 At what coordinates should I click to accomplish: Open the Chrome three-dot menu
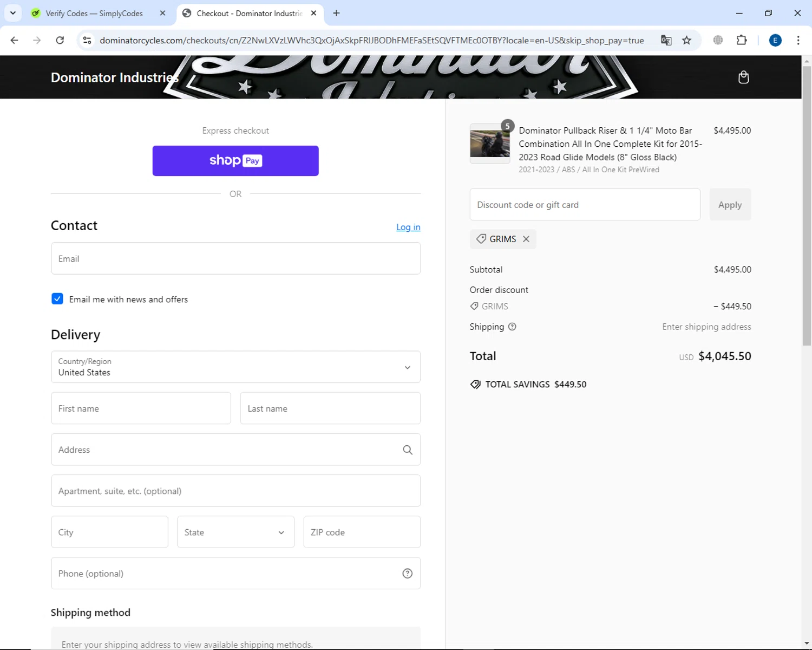[x=798, y=40]
